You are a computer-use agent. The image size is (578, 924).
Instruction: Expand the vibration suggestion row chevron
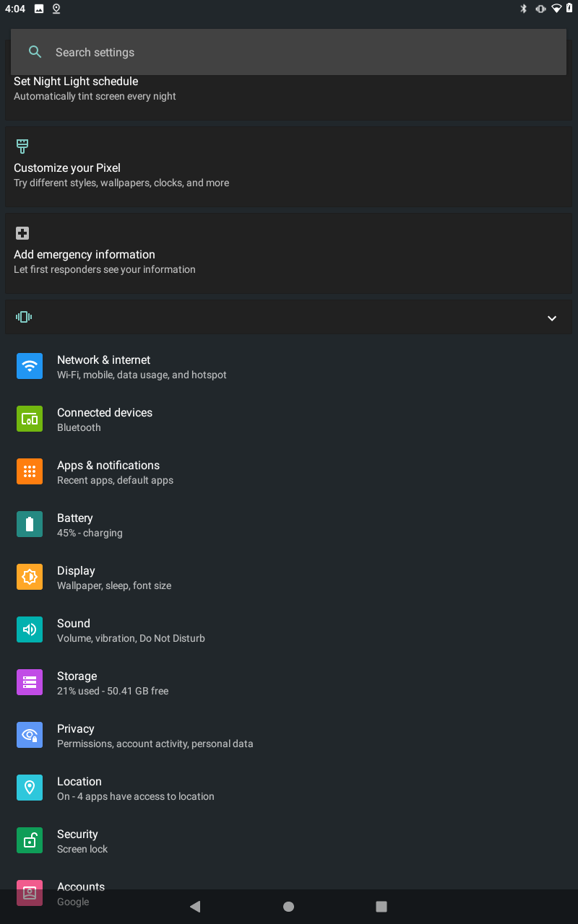(x=551, y=318)
